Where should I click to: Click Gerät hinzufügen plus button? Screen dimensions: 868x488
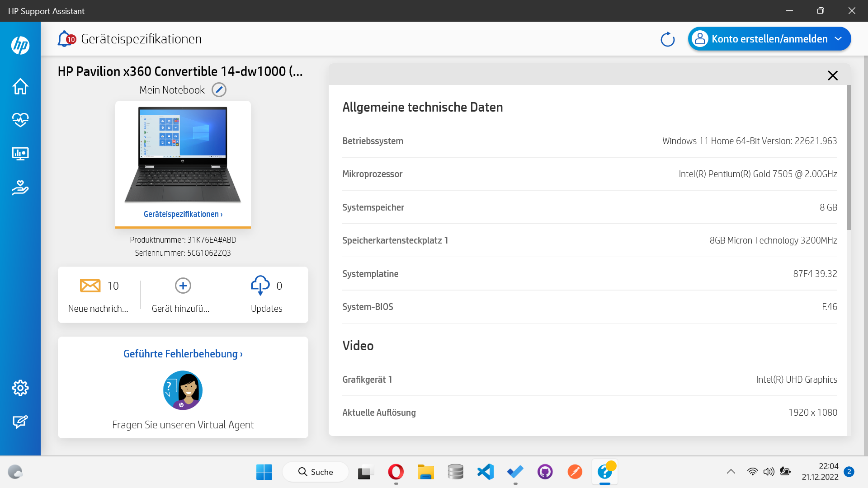(x=183, y=286)
